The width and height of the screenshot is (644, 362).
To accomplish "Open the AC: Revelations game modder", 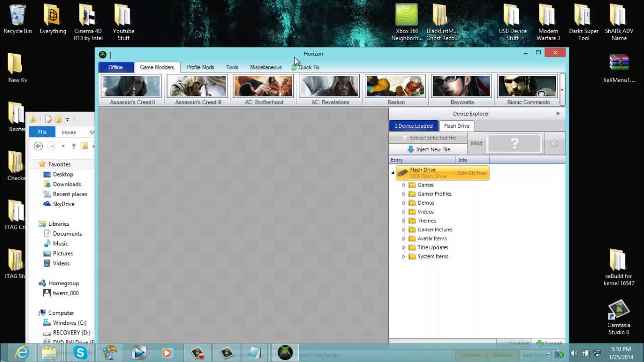I will (x=330, y=90).
